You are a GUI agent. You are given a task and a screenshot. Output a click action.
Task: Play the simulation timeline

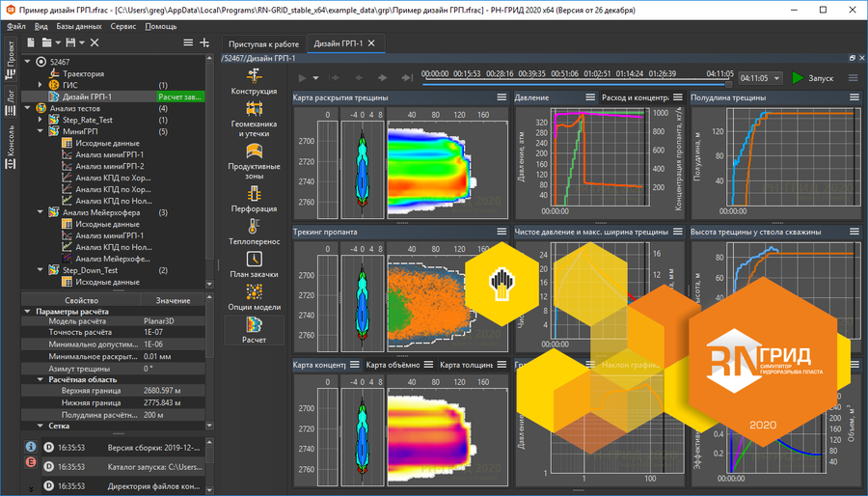point(302,78)
